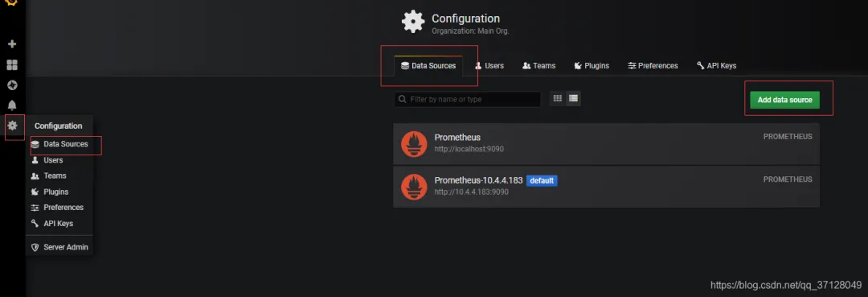Click the Grafana logo at top left
The image size is (868, 297).
(x=11, y=2)
